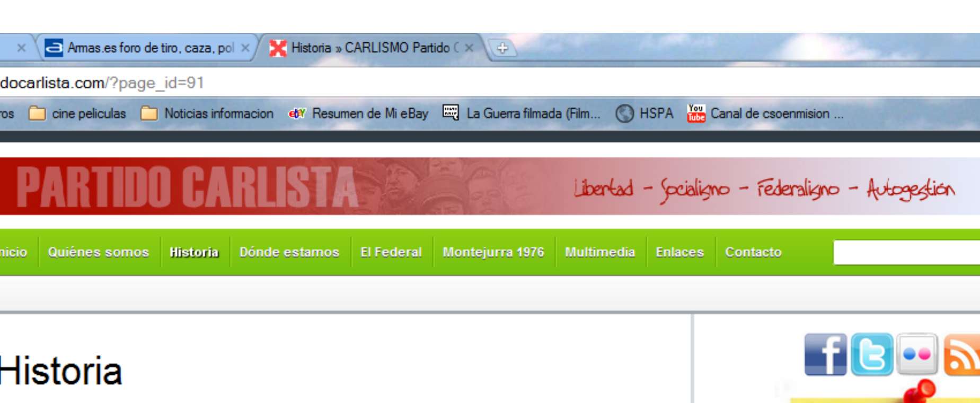Click the new tab plus button
This screenshot has height=403, width=980.
click(502, 48)
